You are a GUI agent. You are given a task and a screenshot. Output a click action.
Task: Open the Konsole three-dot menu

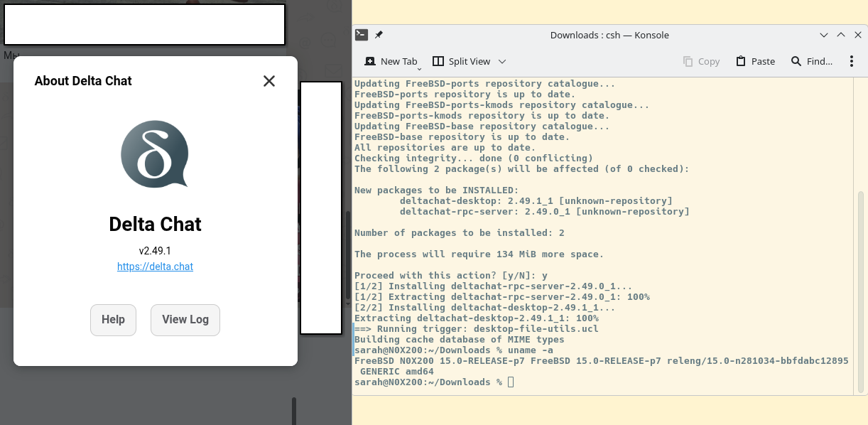[x=852, y=62]
